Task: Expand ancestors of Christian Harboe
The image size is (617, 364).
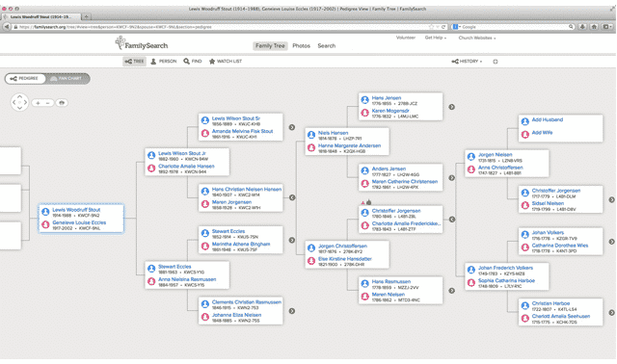Action: [x=612, y=313]
